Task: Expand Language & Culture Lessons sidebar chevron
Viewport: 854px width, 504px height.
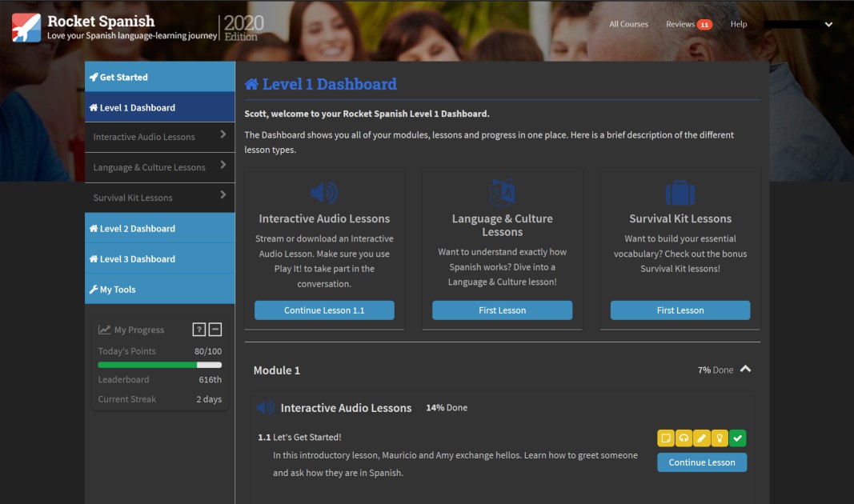Action: pyautogui.click(x=223, y=165)
